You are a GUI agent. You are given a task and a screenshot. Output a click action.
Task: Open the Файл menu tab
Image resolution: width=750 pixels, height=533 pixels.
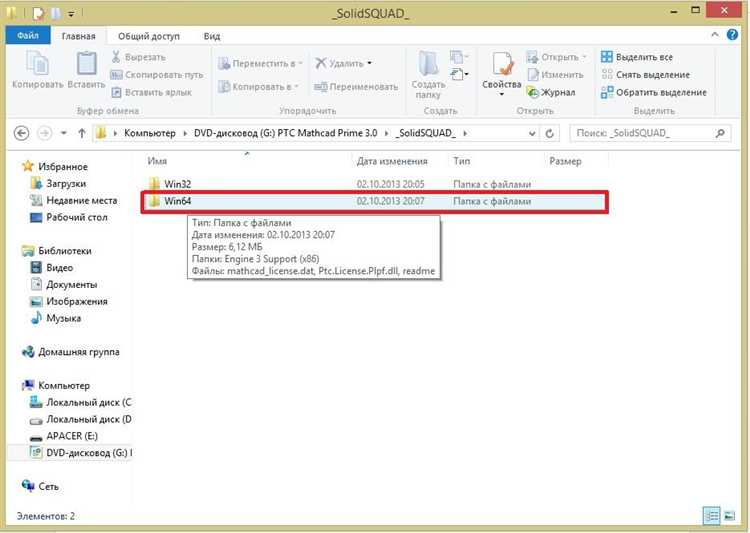click(x=28, y=36)
